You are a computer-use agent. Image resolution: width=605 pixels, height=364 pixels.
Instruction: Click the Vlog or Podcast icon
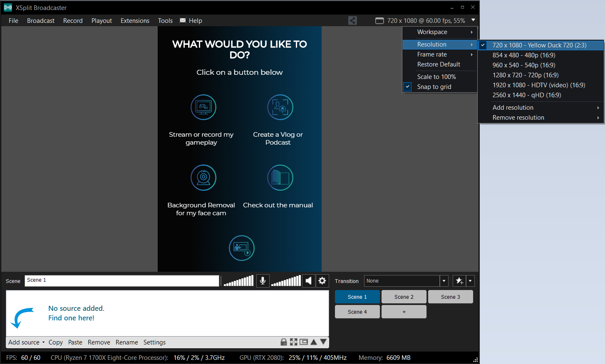coord(280,107)
